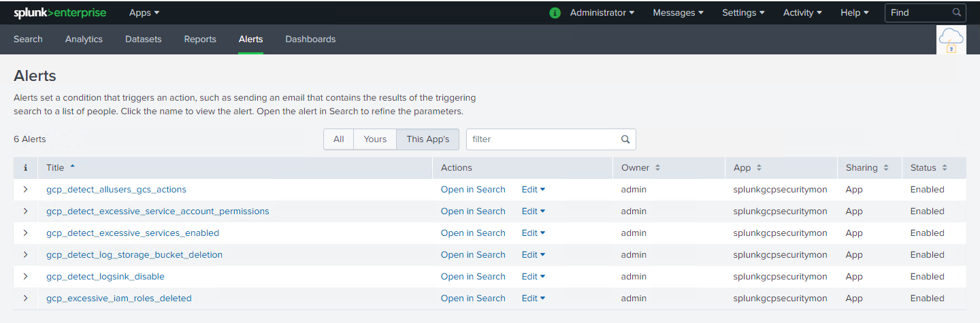980x323 pixels.
Task: Open in Search for gcp_detect_logsink_disable
Action: click(473, 277)
